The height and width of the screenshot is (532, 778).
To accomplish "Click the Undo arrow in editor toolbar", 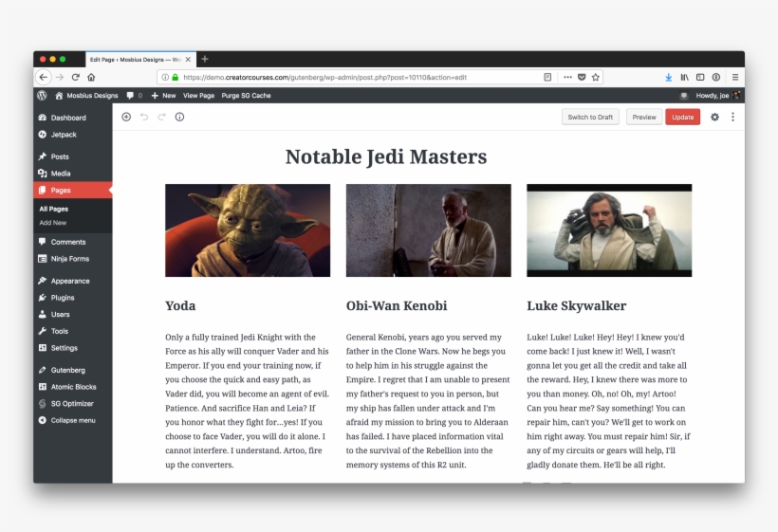I will coord(144,117).
